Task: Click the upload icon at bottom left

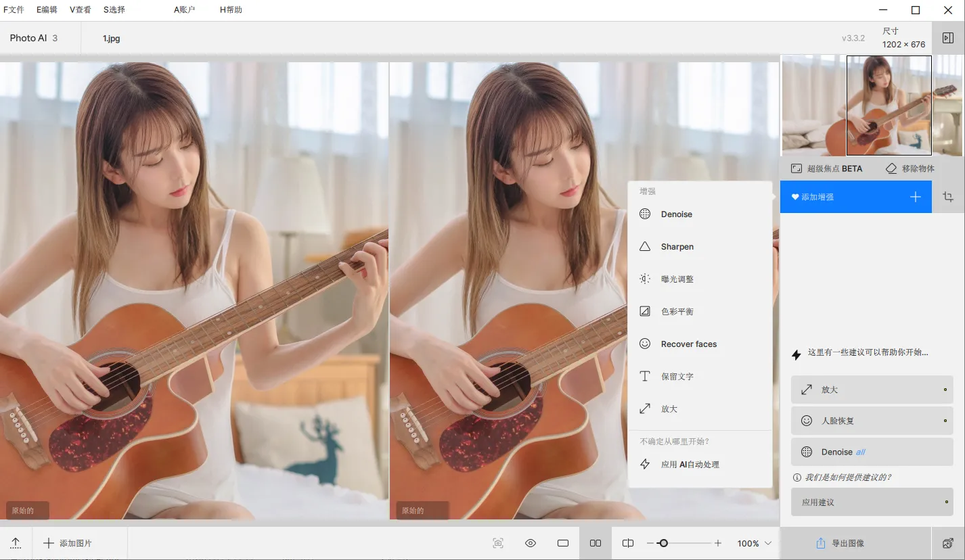Action: tap(16, 543)
